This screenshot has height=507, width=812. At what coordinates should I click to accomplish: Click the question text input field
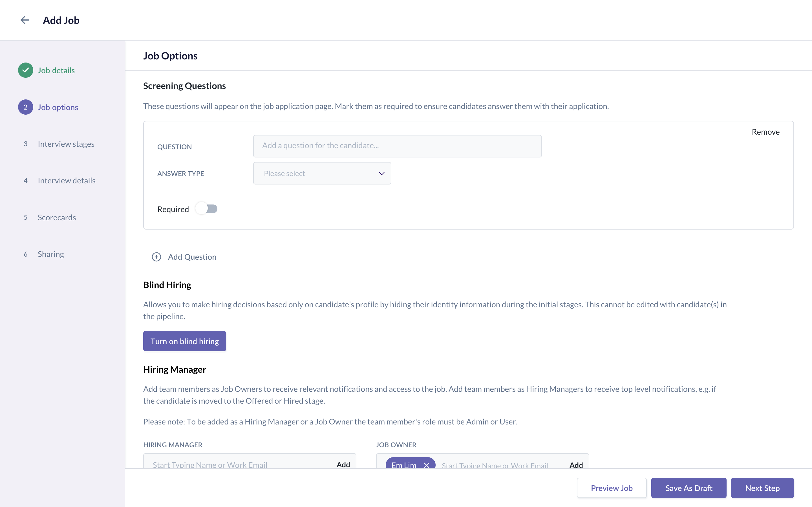point(397,146)
